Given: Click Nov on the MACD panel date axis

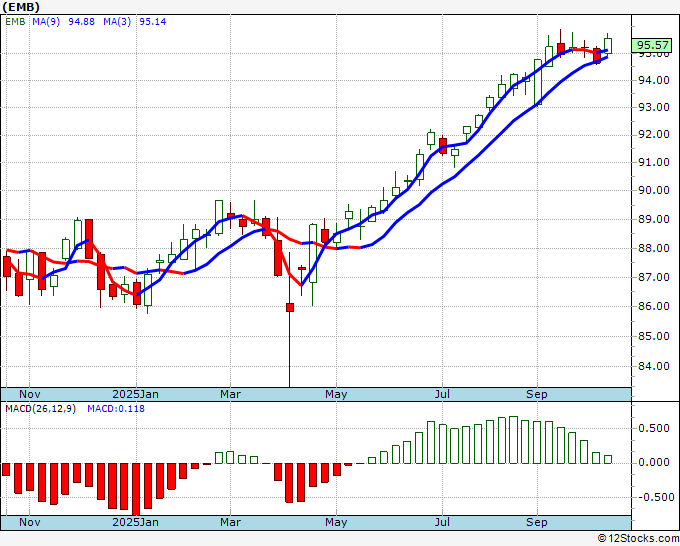Looking at the screenshot, I should 30,522.
